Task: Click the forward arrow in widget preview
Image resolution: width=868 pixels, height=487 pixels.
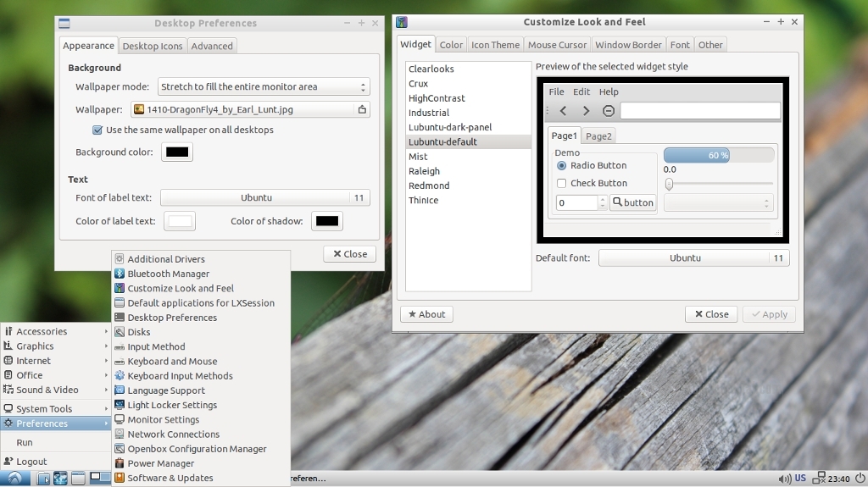Action: click(586, 111)
